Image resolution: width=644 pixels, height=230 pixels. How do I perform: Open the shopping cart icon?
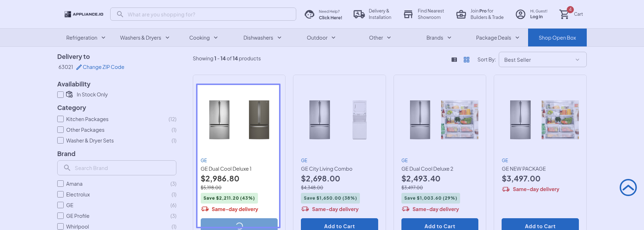coord(564,14)
